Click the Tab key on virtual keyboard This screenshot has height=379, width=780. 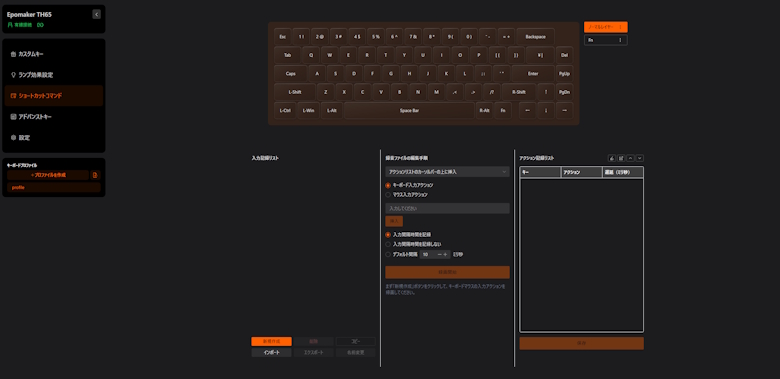click(x=288, y=55)
